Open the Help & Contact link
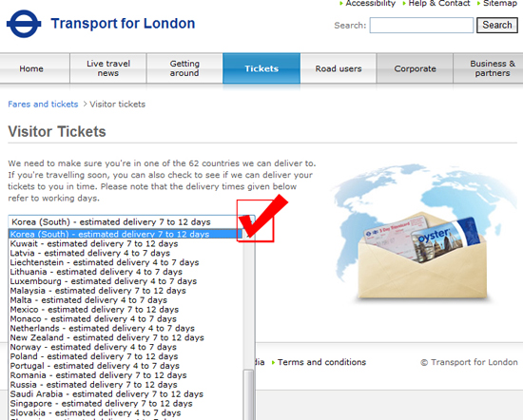The image size is (523, 420). point(439,4)
